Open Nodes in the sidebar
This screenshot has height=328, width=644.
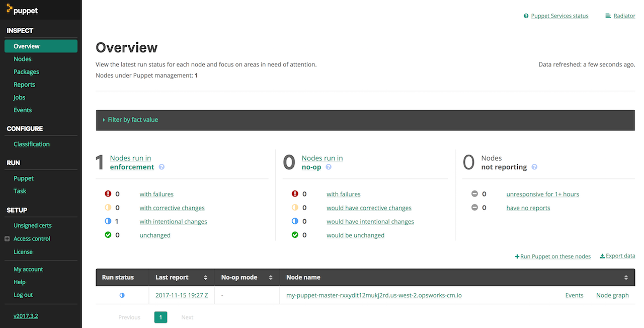coord(23,59)
